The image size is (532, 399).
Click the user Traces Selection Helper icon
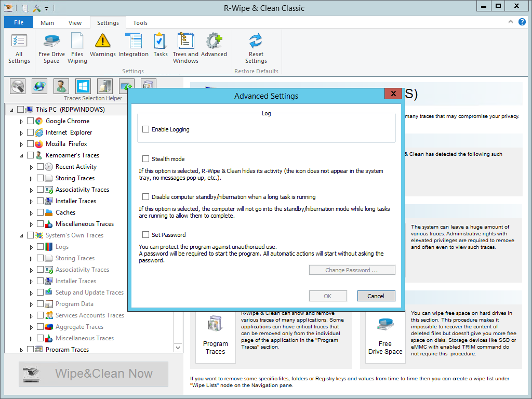61,86
